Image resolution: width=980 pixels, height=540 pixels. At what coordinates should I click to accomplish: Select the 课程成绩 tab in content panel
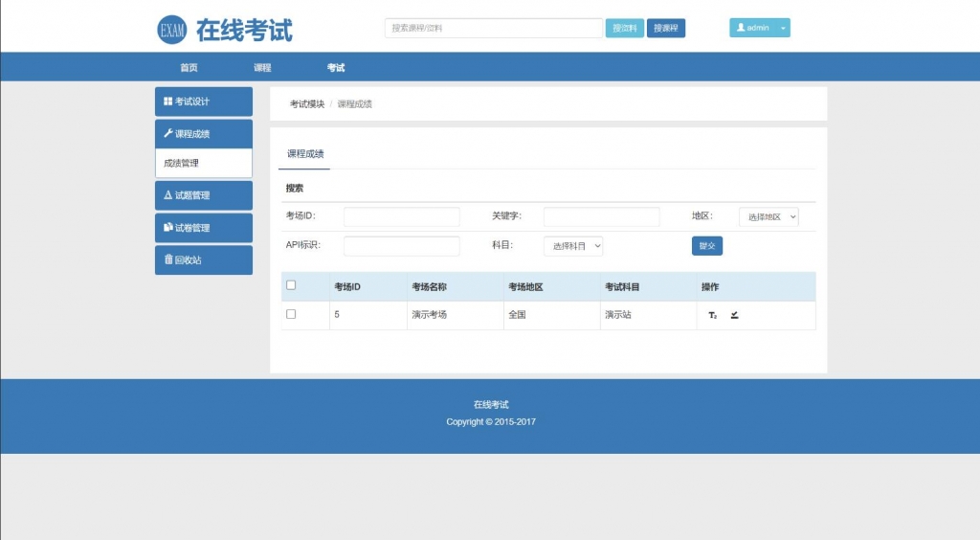pyautogui.click(x=305, y=154)
